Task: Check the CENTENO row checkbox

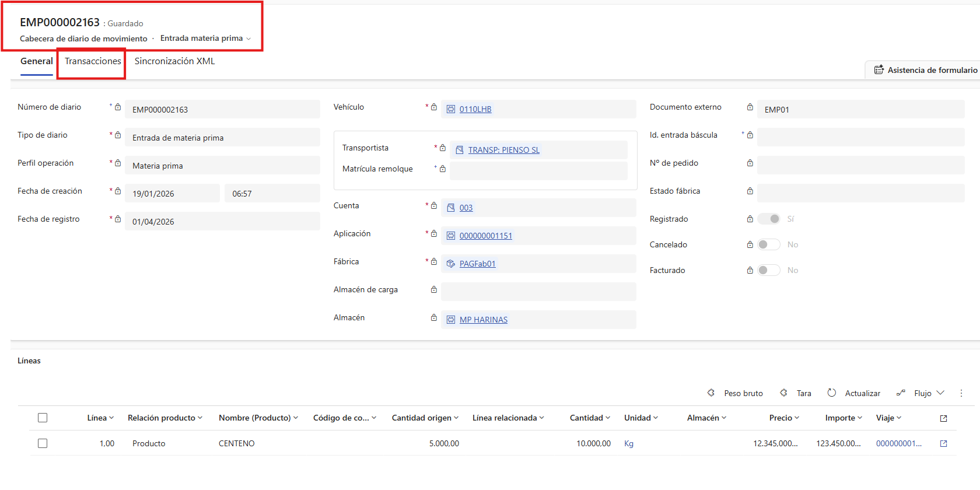Action: click(x=43, y=443)
